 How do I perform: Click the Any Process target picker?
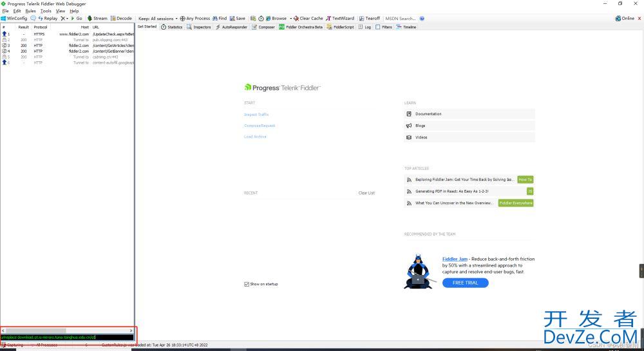click(x=195, y=19)
